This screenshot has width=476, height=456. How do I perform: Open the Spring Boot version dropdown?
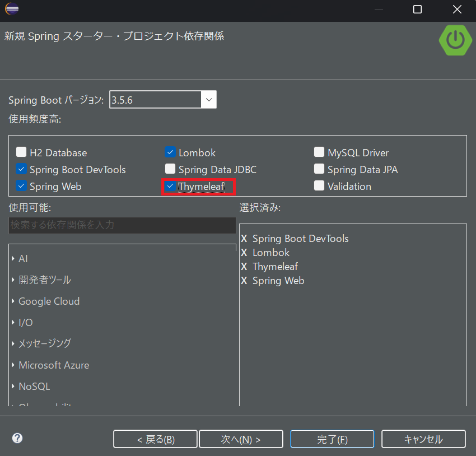pos(209,100)
